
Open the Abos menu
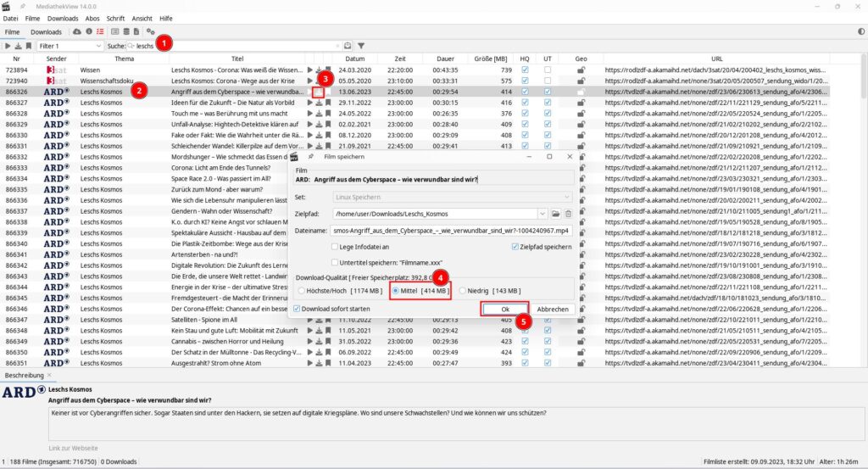coord(92,19)
